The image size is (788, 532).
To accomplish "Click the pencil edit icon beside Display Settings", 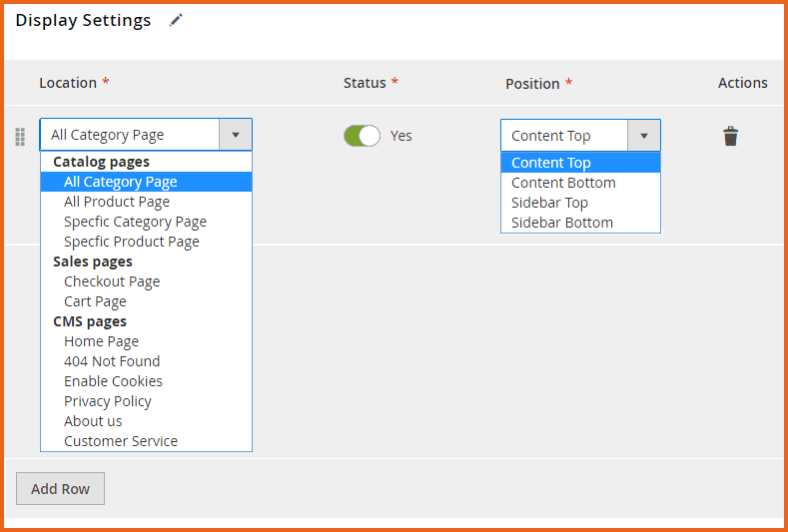I will (x=176, y=20).
